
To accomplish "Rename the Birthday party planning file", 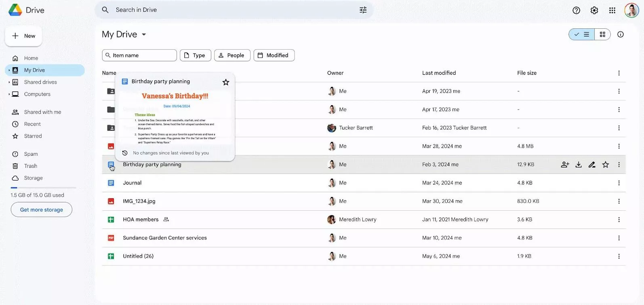I will [x=592, y=165].
